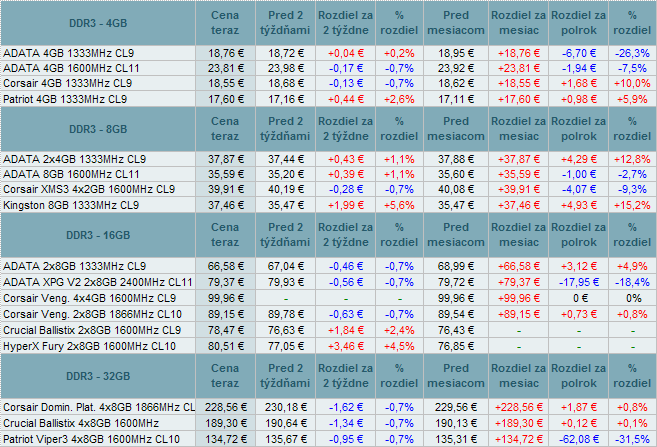The image size is (657, 447).
Task: Click 'Corsair XMS3 4x2GB 1600MHz CL9' row name
Action: (89, 189)
